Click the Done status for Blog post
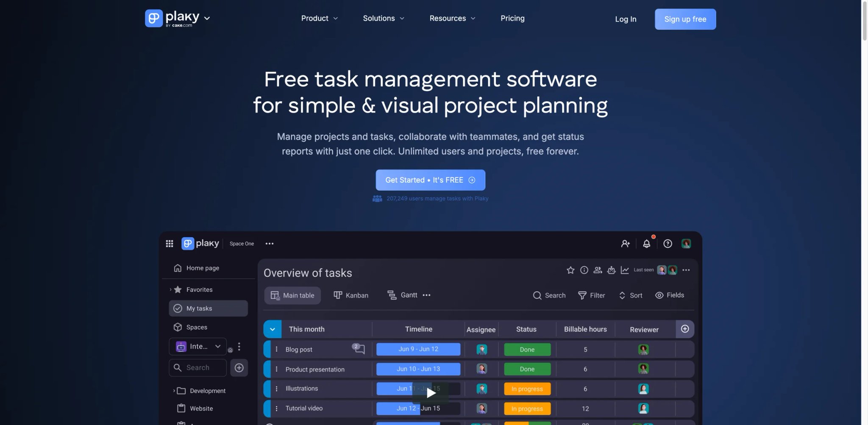 [527, 350]
